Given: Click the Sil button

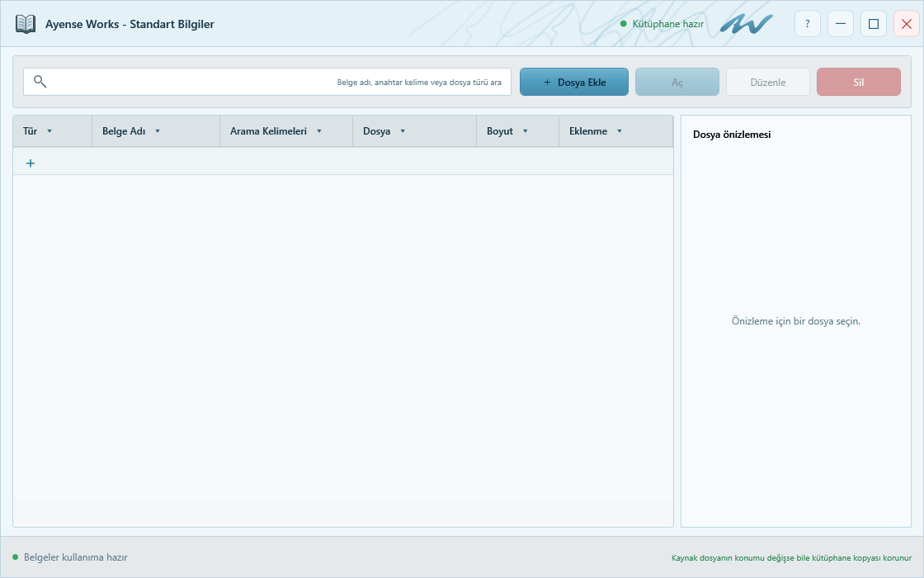Looking at the screenshot, I should click(859, 82).
